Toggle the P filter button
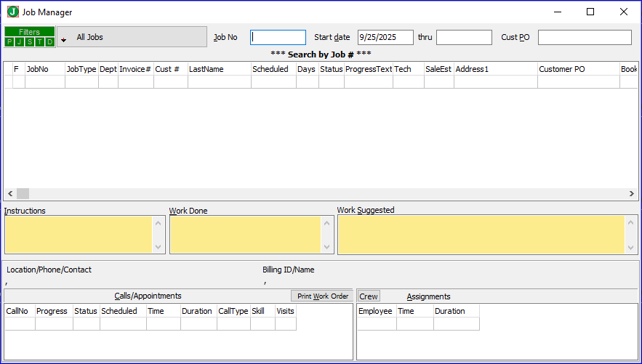642x364 pixels. point(9,41)
